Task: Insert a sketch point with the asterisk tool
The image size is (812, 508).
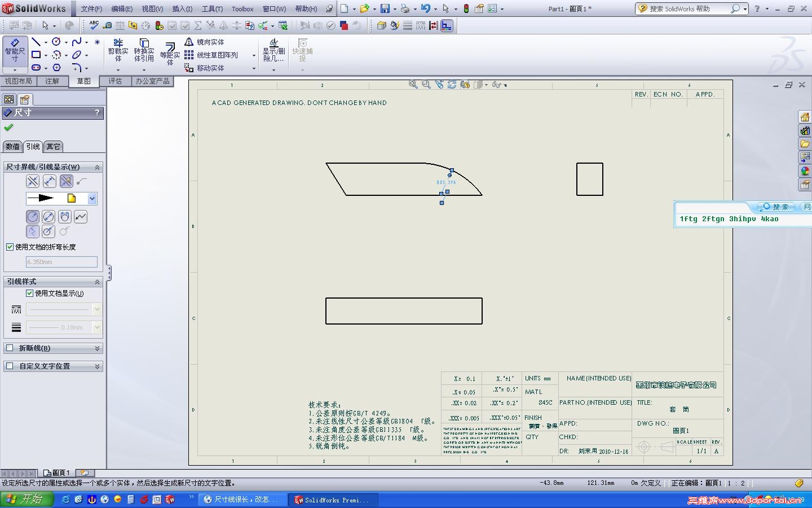Action: pos(97,42)
